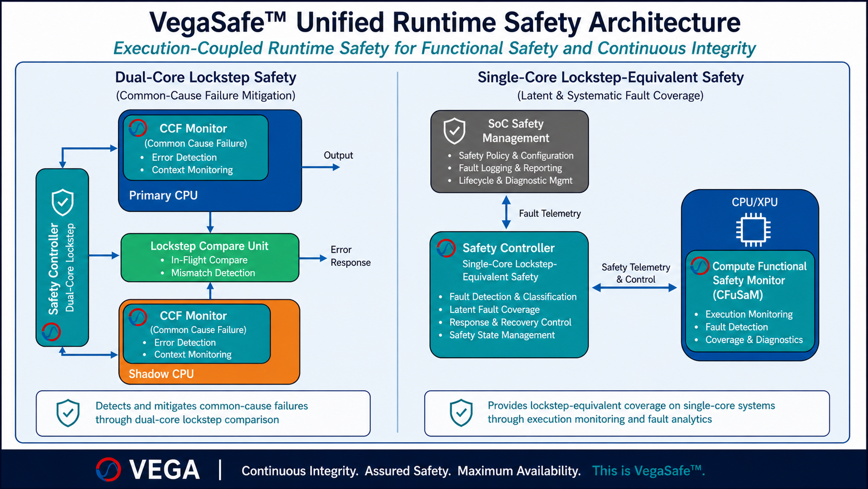
Task: Click the shield icon in SoC Safety Management
Action: [454, 130]
